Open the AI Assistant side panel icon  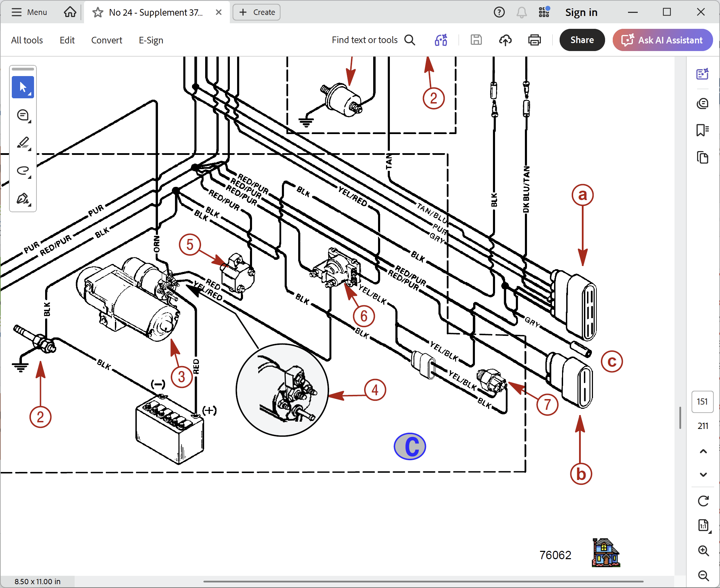[x=703, y=74]
